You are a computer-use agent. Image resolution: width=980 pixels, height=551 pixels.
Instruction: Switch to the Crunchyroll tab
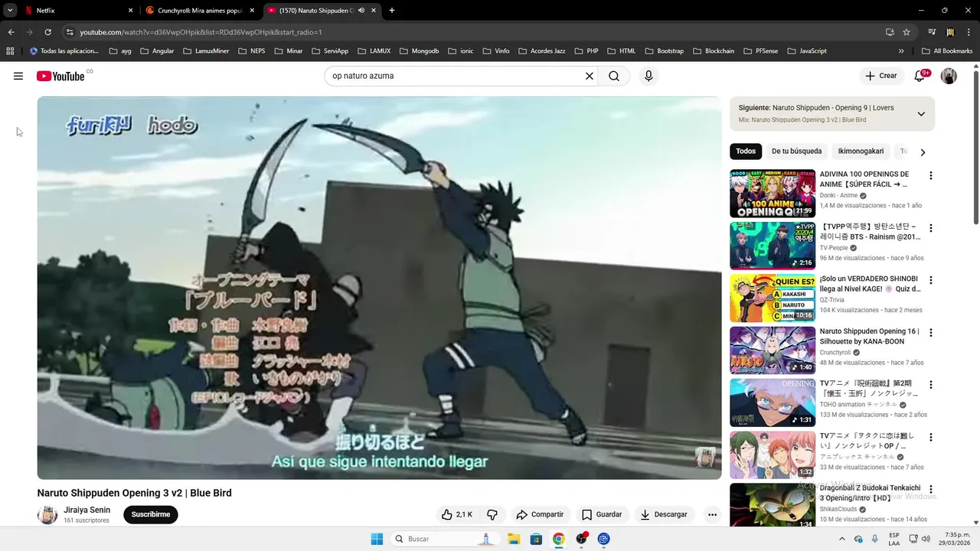[201, 11]
